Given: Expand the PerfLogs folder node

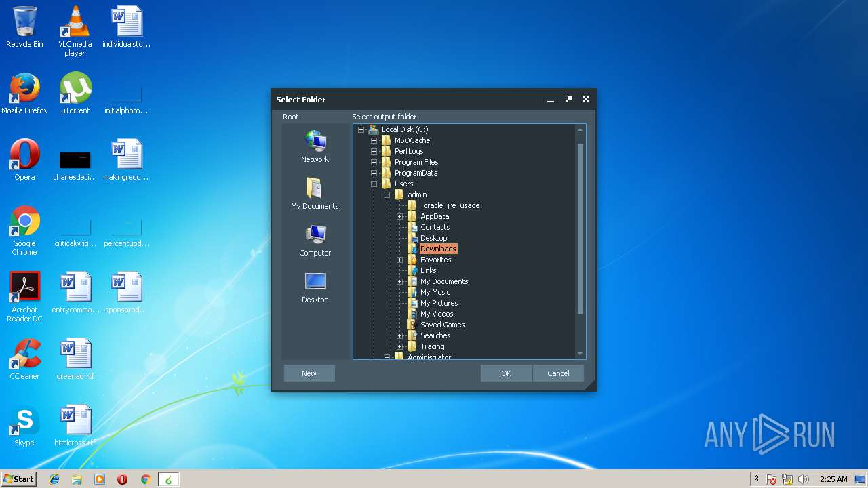Looking at the screenshot, I should coord(374,151).
